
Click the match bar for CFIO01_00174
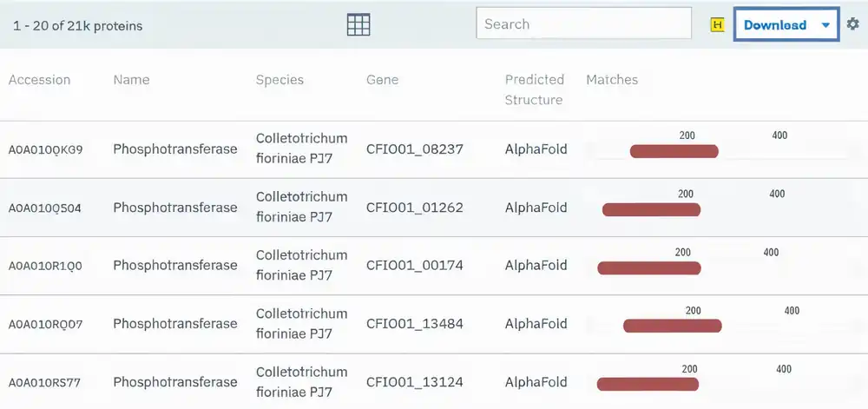pos(649,267)
